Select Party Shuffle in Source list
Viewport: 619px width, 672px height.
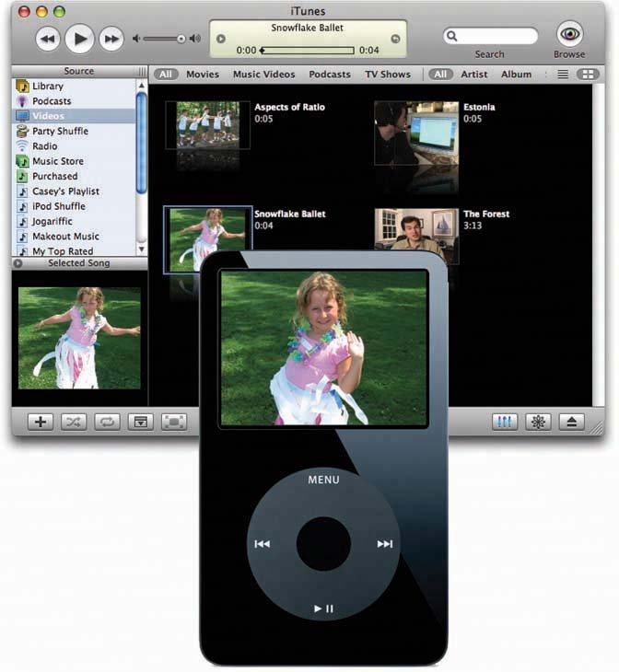point(60,131)
